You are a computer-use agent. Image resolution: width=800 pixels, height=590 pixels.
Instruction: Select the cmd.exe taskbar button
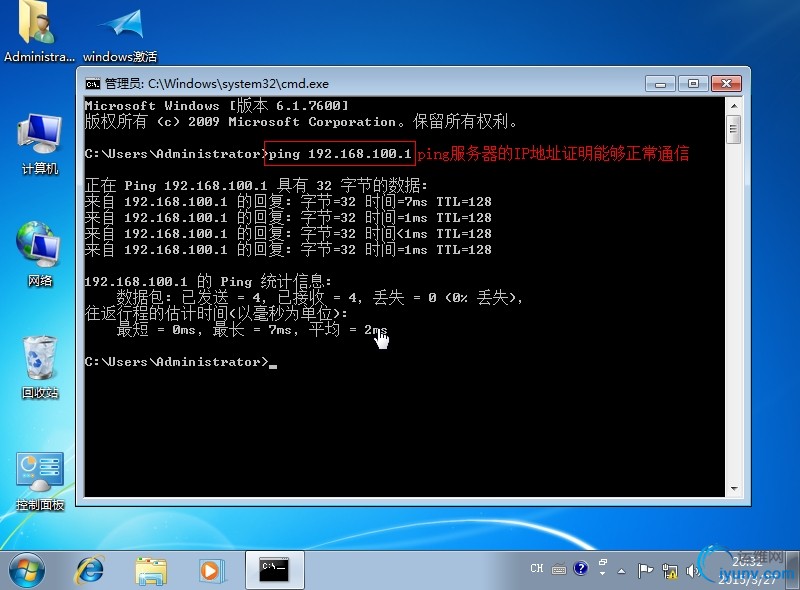(x=274, y=570)
